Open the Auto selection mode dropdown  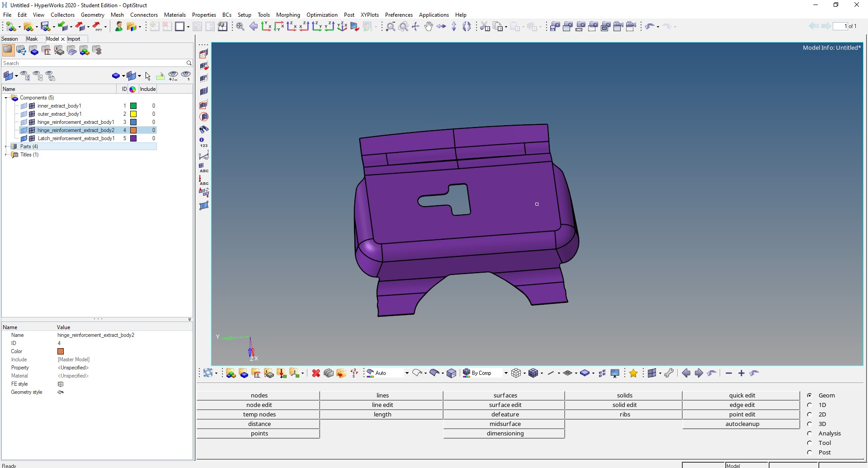[407, 373]
